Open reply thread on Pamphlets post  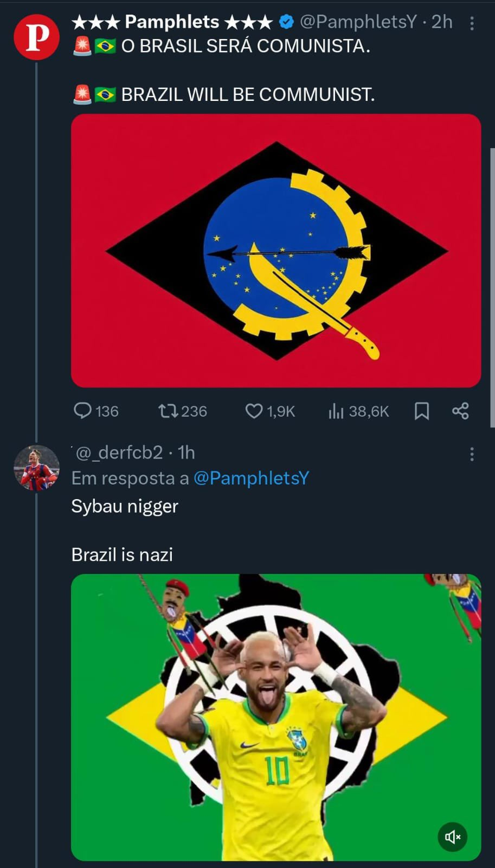[83, 411]
